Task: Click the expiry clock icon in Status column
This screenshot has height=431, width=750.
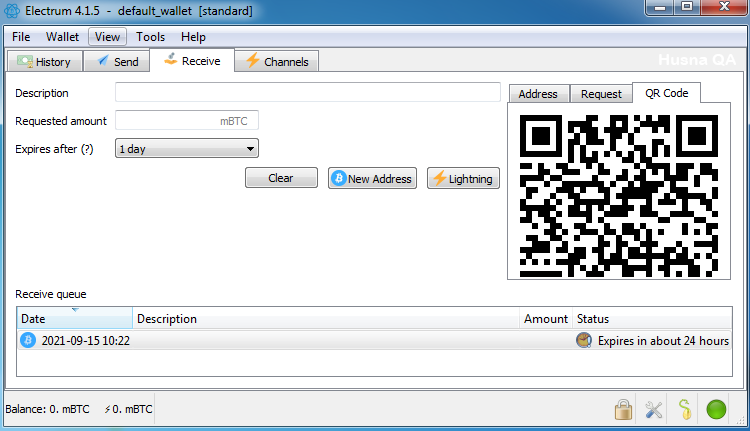Action: click(x=584, y=340)
